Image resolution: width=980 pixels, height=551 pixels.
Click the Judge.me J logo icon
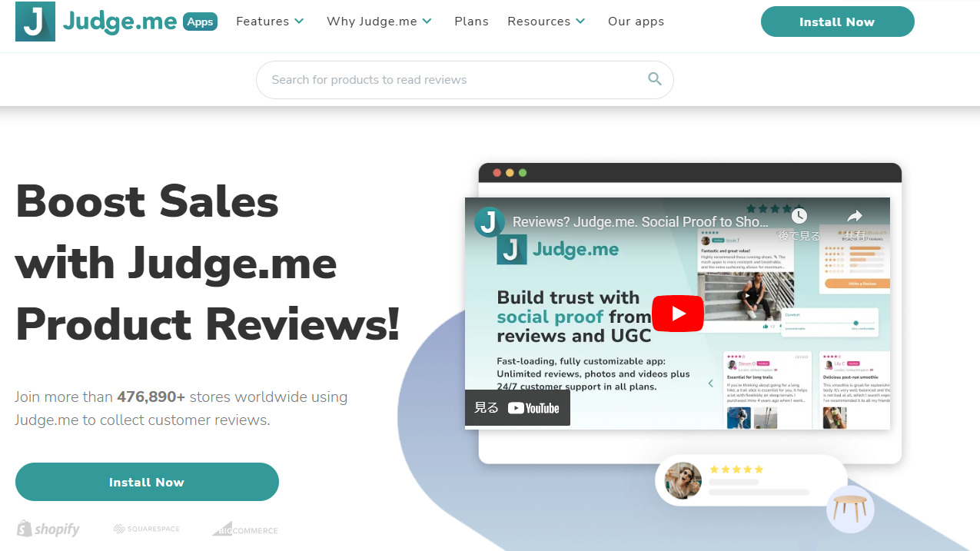[35, 22]
